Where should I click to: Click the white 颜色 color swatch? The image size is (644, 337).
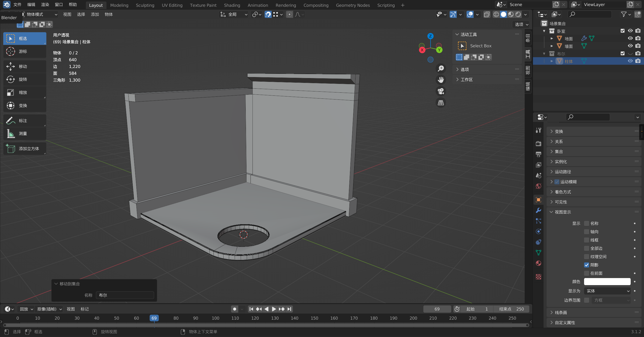click(x=607, y=282)
